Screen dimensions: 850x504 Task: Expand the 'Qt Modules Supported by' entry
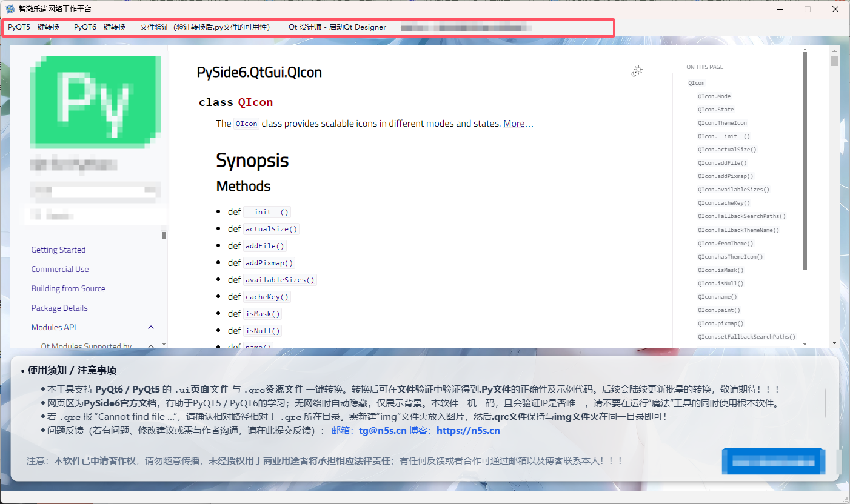point(151,346)
